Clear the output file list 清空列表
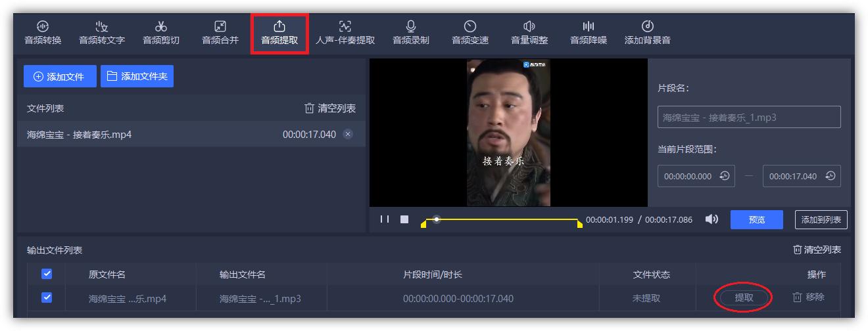The width and height of the screenshot is (868, 331). click(x=817, y=250)
